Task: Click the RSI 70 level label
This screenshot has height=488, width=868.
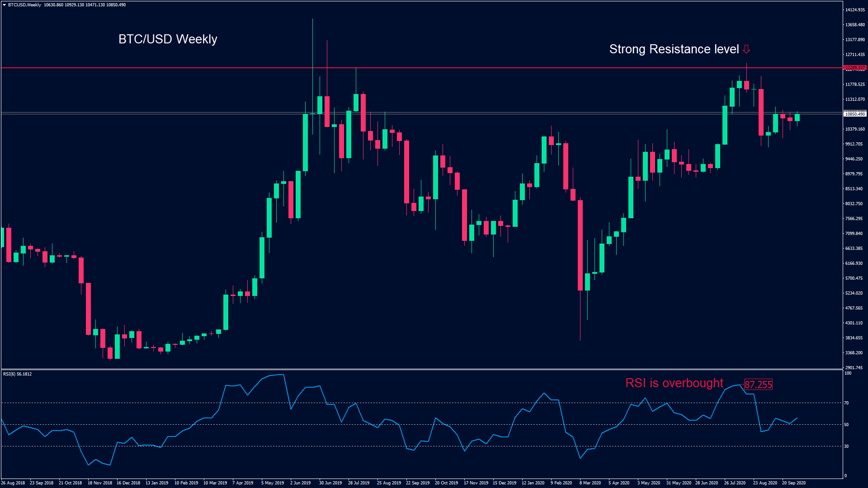Action: [x=846, y=403]
